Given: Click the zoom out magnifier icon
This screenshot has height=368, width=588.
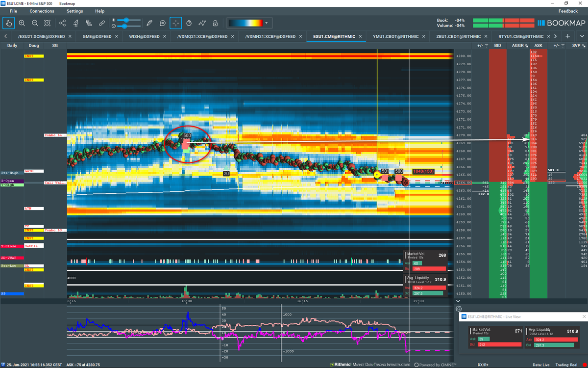Looking at the screenshot, I should (x=35, y=23).
